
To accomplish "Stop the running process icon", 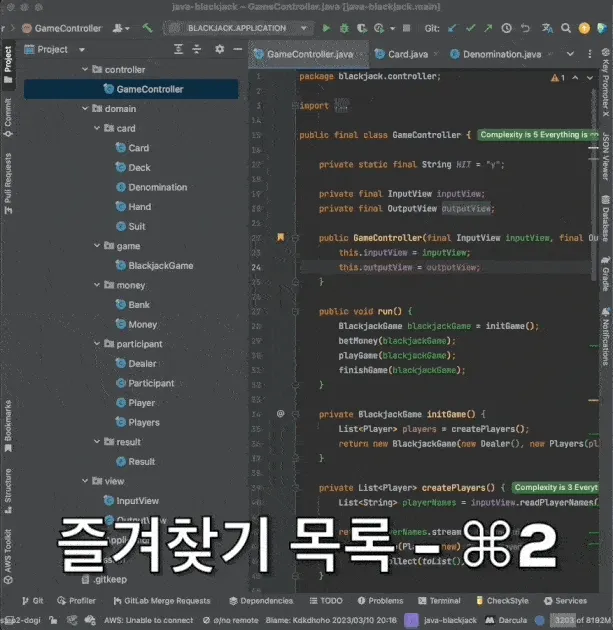I will tap(407, 28).
